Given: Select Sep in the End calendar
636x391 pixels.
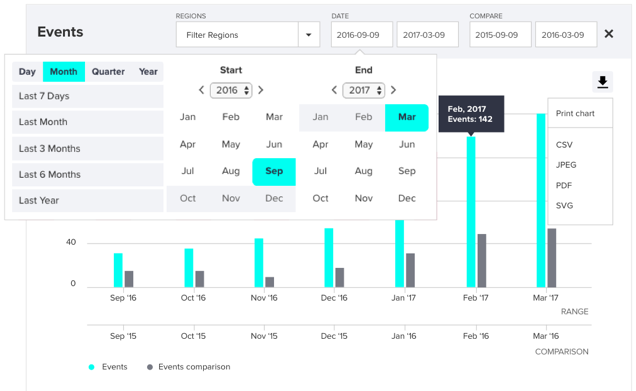Looking at the screenshot, I should [x=407, y=171].
